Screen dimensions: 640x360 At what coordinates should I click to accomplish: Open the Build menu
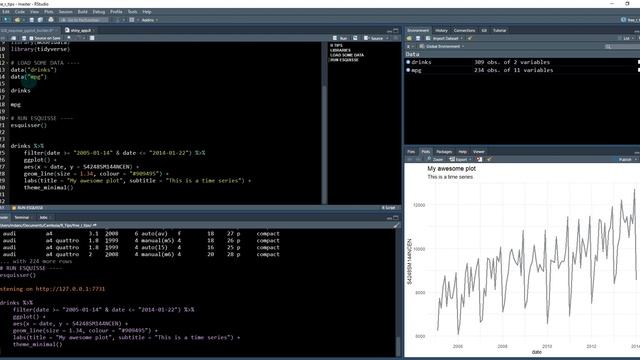click(x=82, y=12)
